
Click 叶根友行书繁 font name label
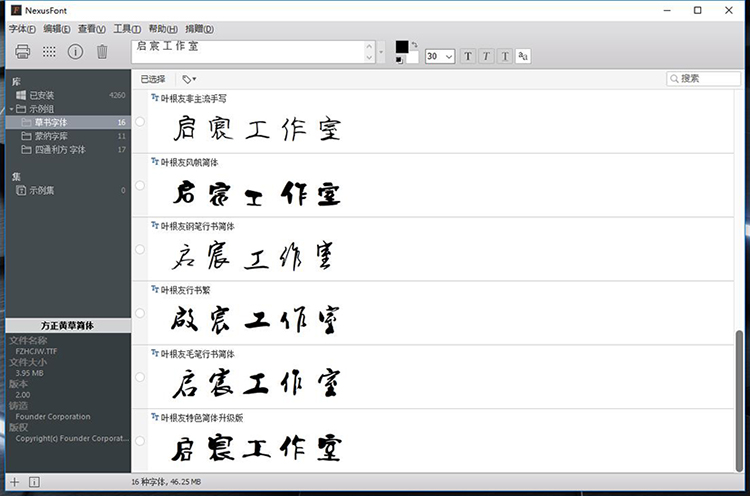(185, 290)
